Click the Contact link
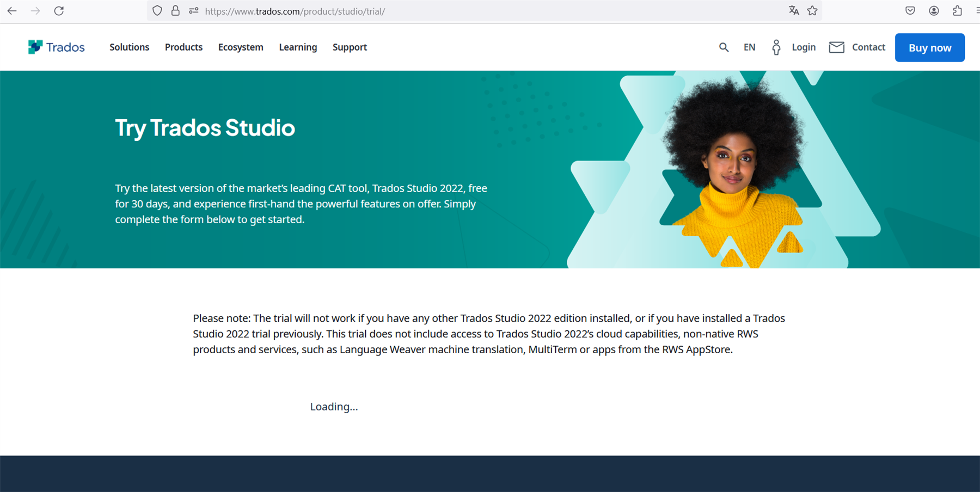980x492 pixels. 868,47
